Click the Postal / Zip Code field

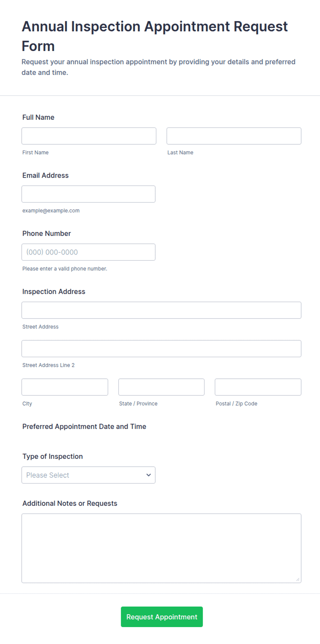pyautogui.click(x=258, y=387)
